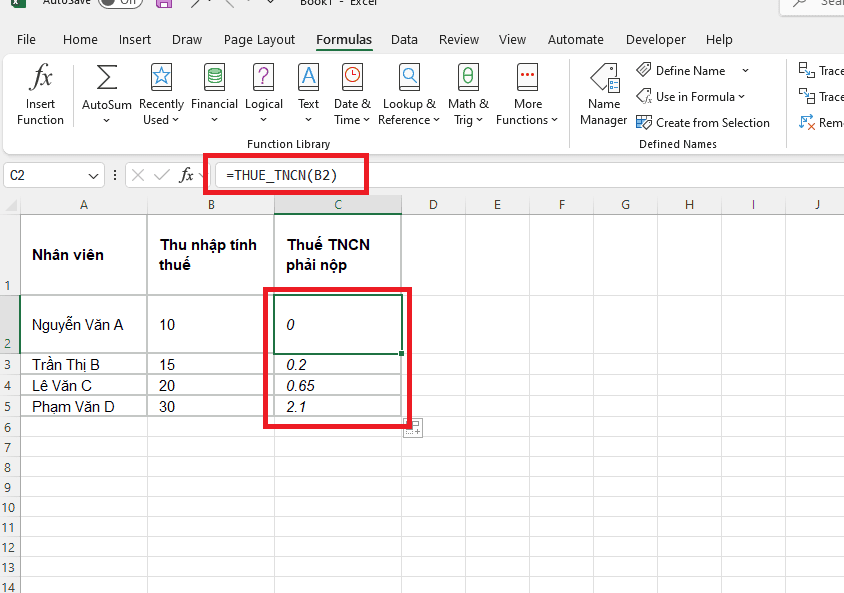The width and height of the screenshot is (844, 593).
Task: Open the Insert Function dialog
Action: (40, 94)
